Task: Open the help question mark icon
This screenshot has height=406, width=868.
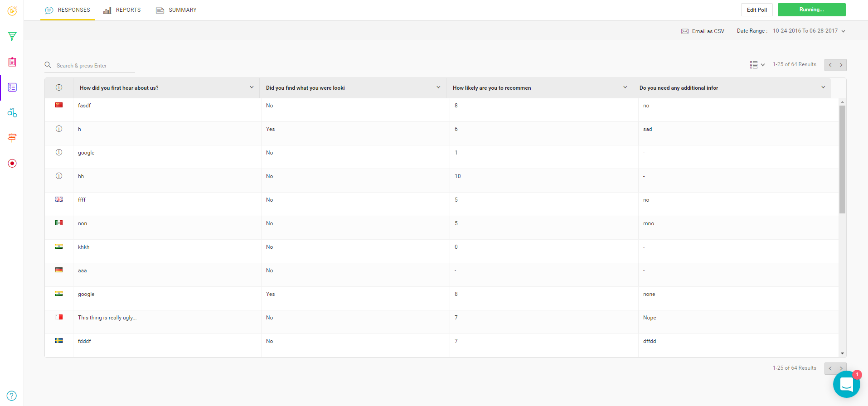Action: 12,395
